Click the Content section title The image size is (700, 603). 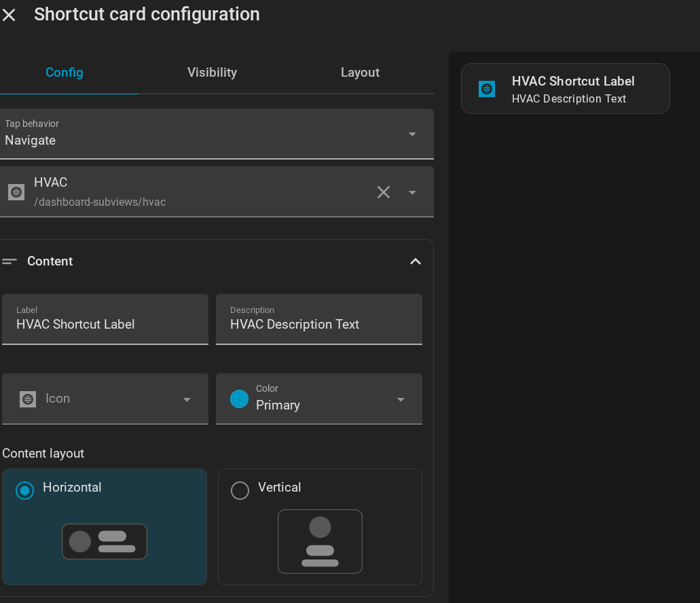[50, 261]
